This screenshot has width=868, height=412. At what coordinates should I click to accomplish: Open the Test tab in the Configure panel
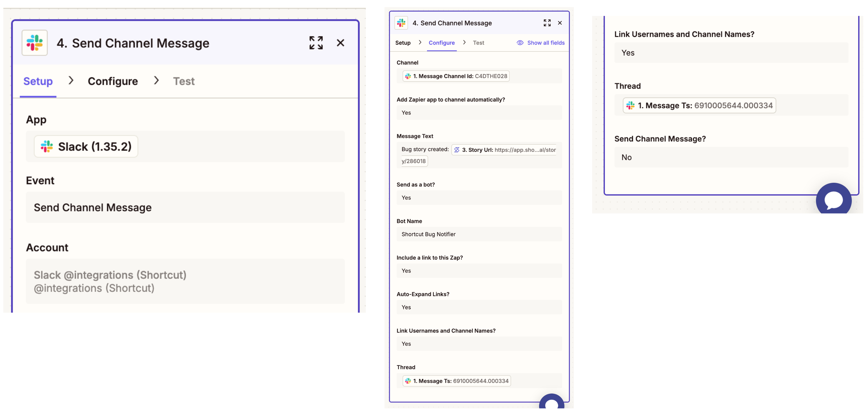478,43
